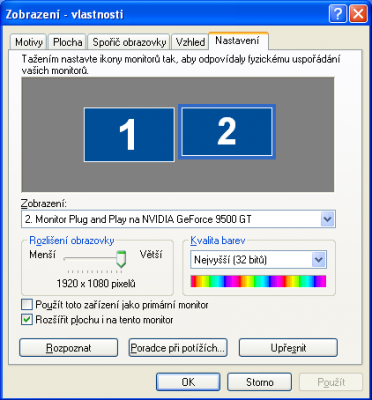The image size is (372, 400).
Task: Select monitor 2 icon
Action: pyautogui.click(x=227, y=132)
